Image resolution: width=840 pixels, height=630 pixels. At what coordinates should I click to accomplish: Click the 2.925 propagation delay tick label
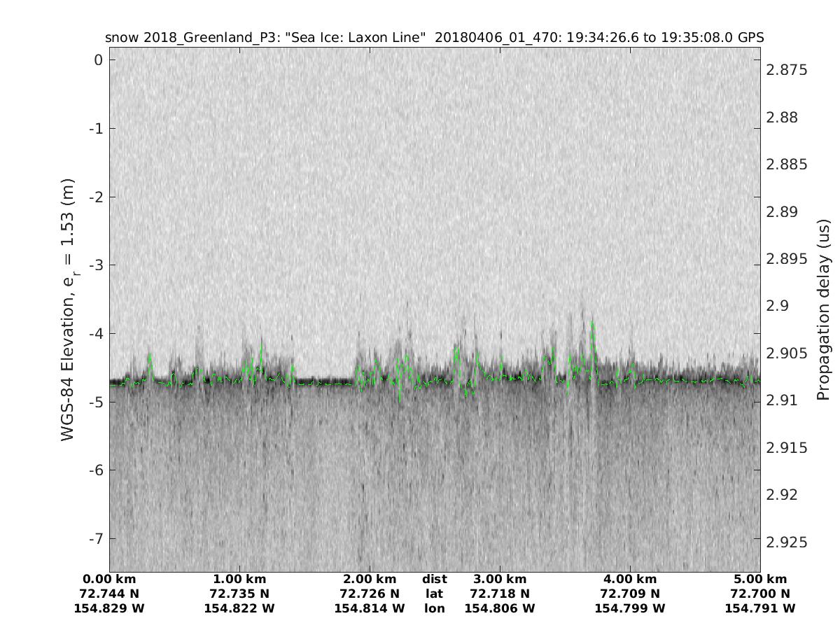click(787, 542)
